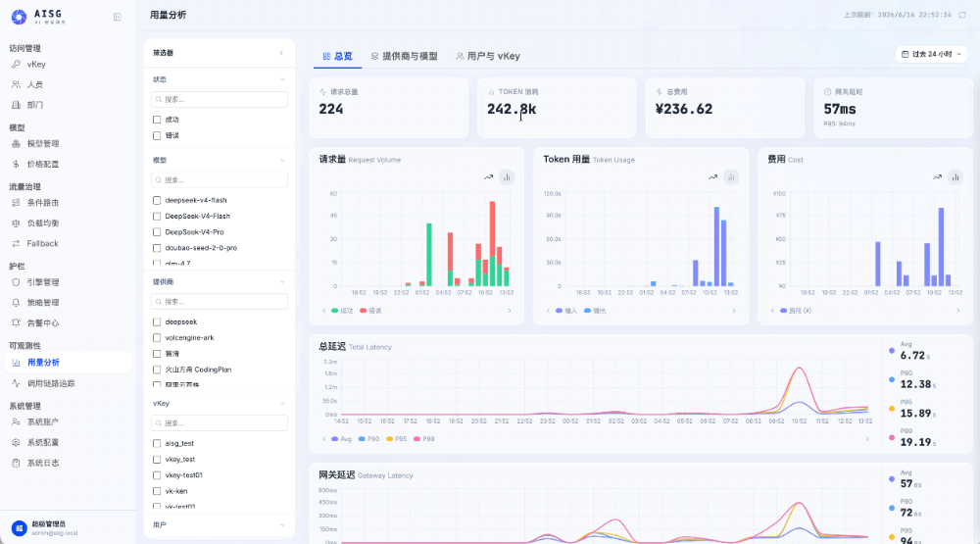Switch Cost chart to line view
This screenshot has height=544, width=980.
[937, 177]
